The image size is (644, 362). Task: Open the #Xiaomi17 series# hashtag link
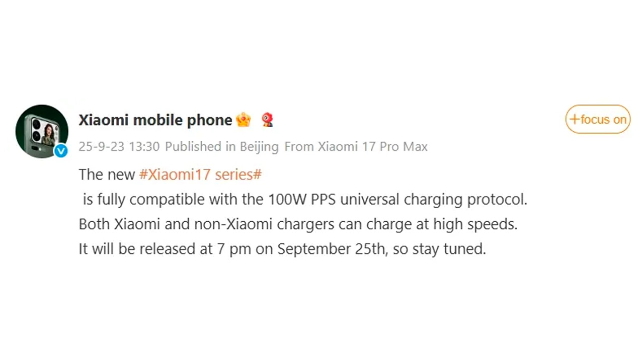click(x=200, y=174)
